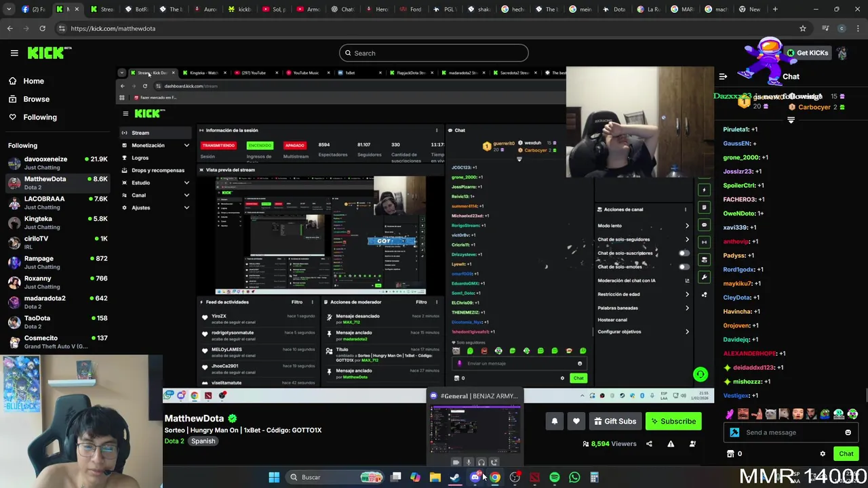
Task: Click the address bar URL kick.com/matthewdota
Action: pyautogui.click(x=113, y=28)
